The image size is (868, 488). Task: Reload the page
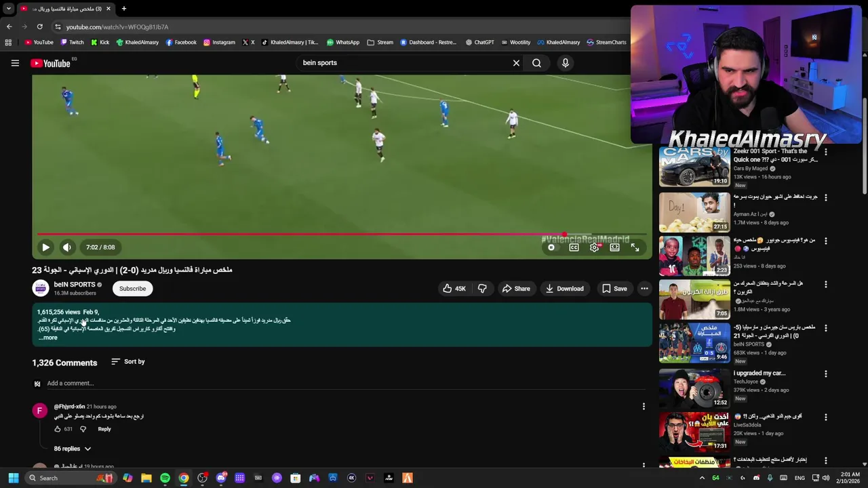(x=40, y=27)
